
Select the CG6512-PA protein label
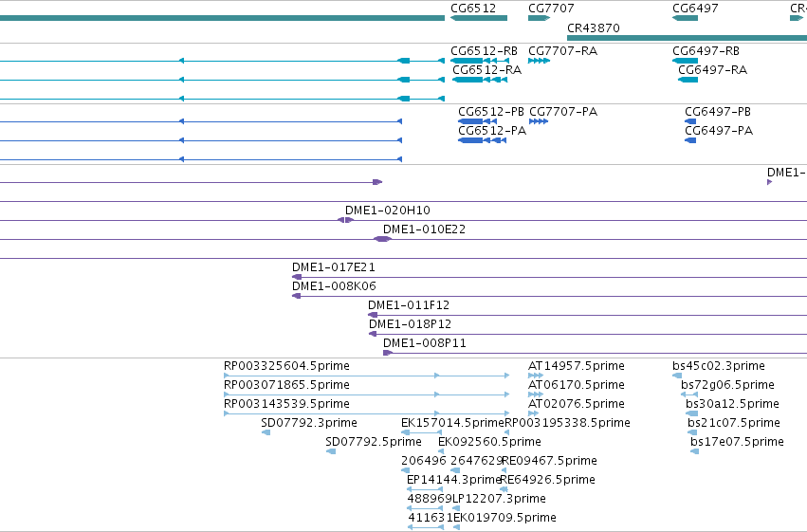tap(492, 131)
